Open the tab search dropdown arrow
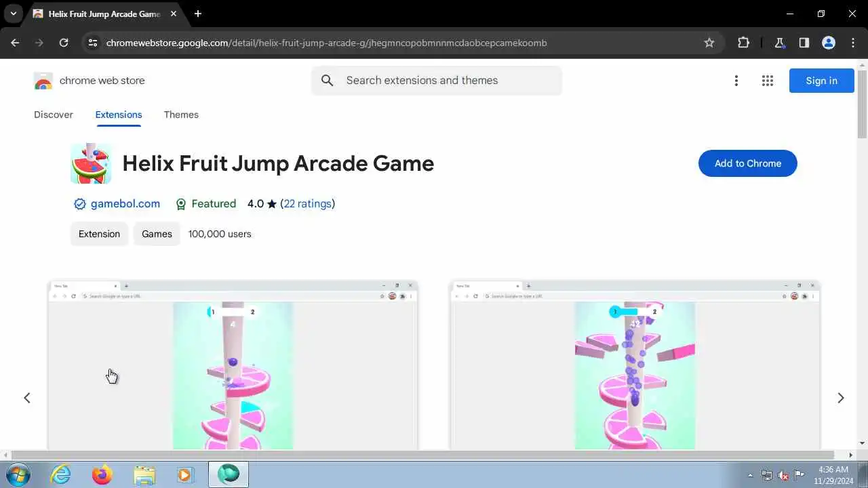 pyautogui.click(x=13, y=14)
